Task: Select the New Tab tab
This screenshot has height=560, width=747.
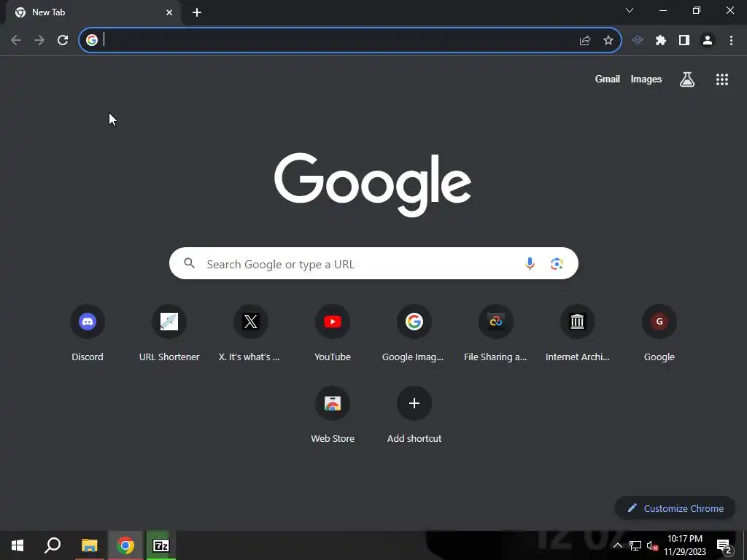Action: coord(93,12)
